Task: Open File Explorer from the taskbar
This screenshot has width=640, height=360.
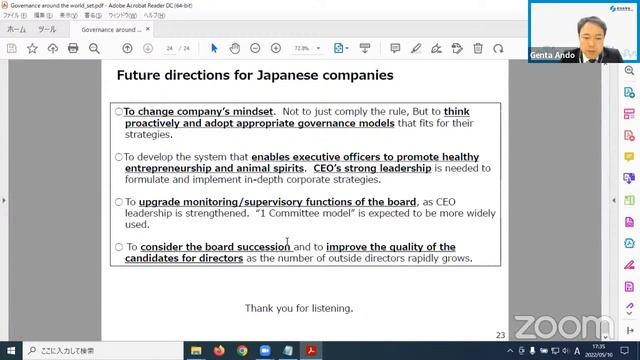Action: (196, 351)
